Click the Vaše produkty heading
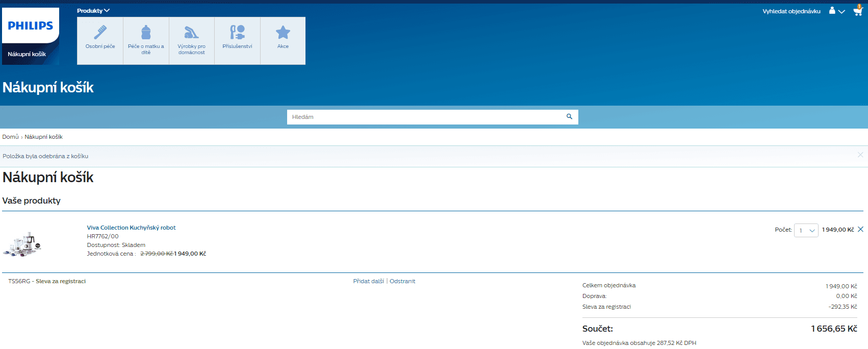The height and width of the screenshot is (349, 868). [31, 201]
